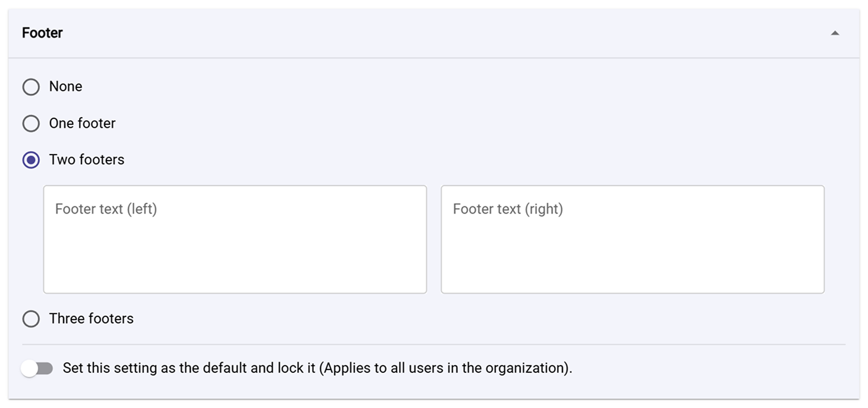Click the "One footer" label
This screenshot has height=408, width=868.
[82, 123]
